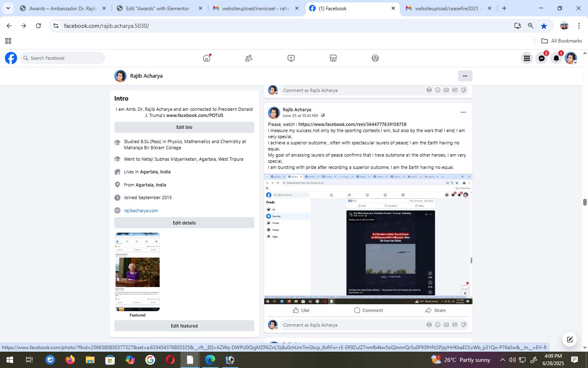The width and height of the screenshot is (588, 368).
Task: Open the Windows Start menu
Action: click(9, 360)
